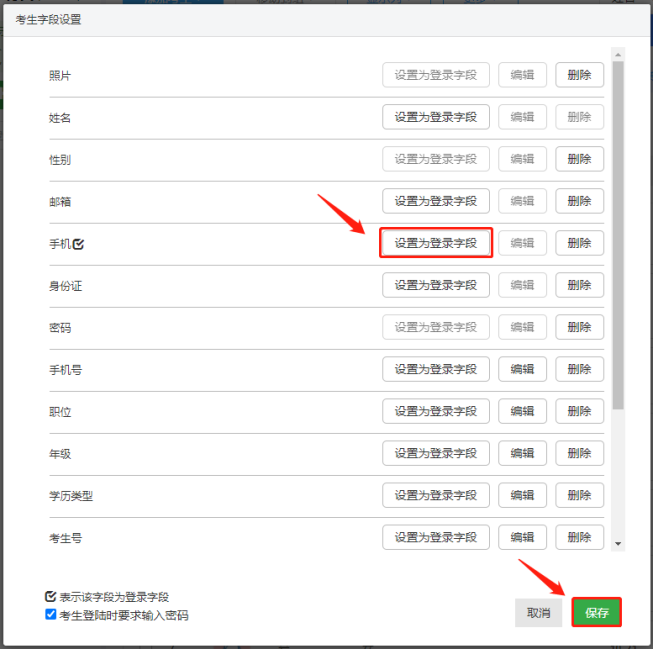Delete the 性别 field

(x=579, y=159)
